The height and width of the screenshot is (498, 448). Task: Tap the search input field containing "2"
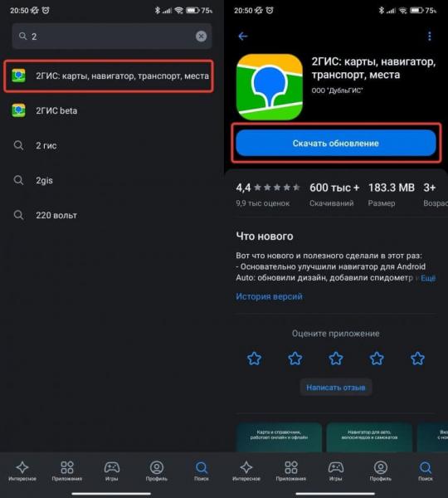click(112, 37)
